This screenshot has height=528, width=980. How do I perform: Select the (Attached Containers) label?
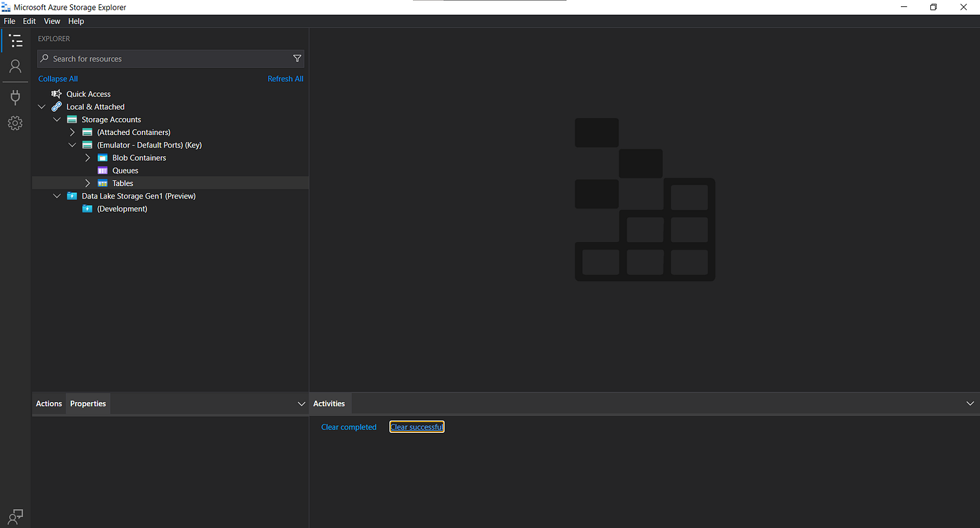coord(134,132)
